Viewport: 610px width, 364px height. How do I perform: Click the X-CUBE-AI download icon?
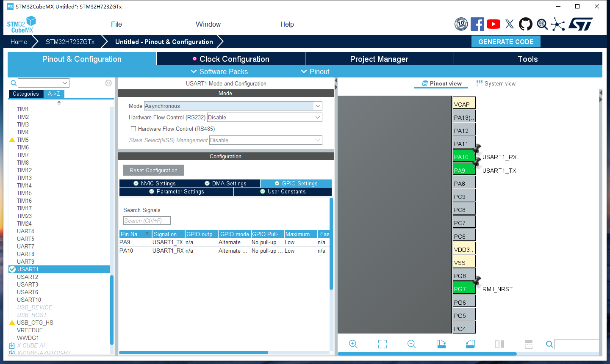coord(12,345)
